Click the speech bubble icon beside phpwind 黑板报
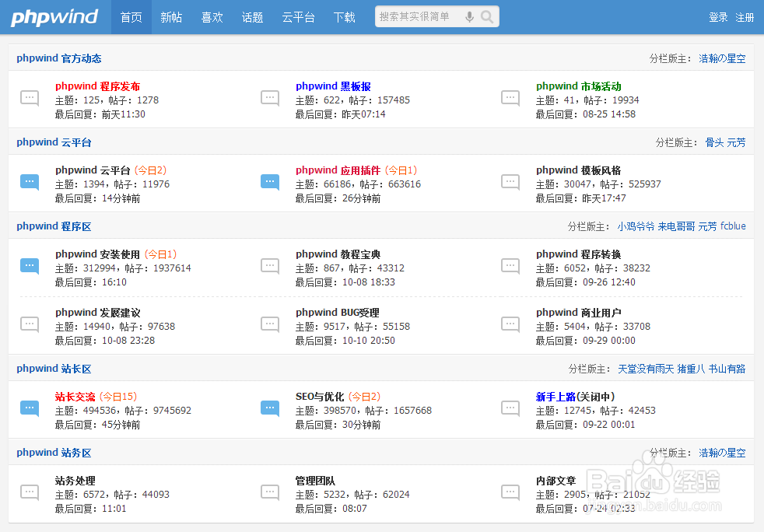 [x=270, y=98]
